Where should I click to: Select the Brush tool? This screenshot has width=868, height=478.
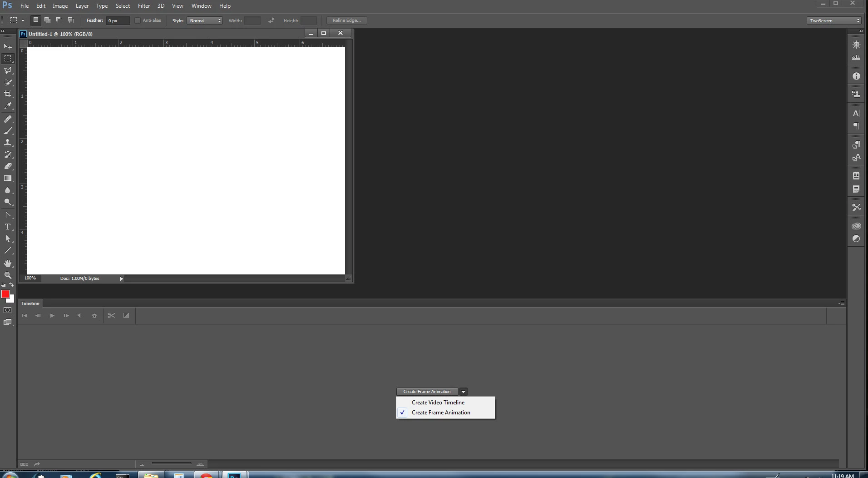(8, 131)
